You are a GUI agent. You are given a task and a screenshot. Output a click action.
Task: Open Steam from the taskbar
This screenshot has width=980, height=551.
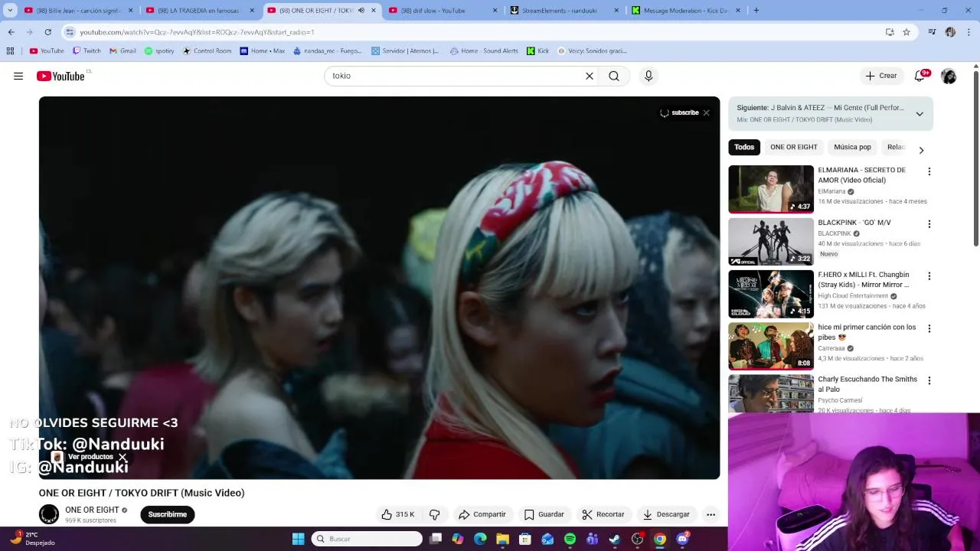click(614, 539)
